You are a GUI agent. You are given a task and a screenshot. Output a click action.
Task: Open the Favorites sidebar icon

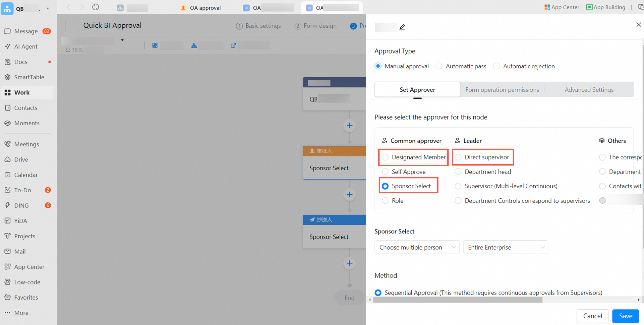[7, 298]
